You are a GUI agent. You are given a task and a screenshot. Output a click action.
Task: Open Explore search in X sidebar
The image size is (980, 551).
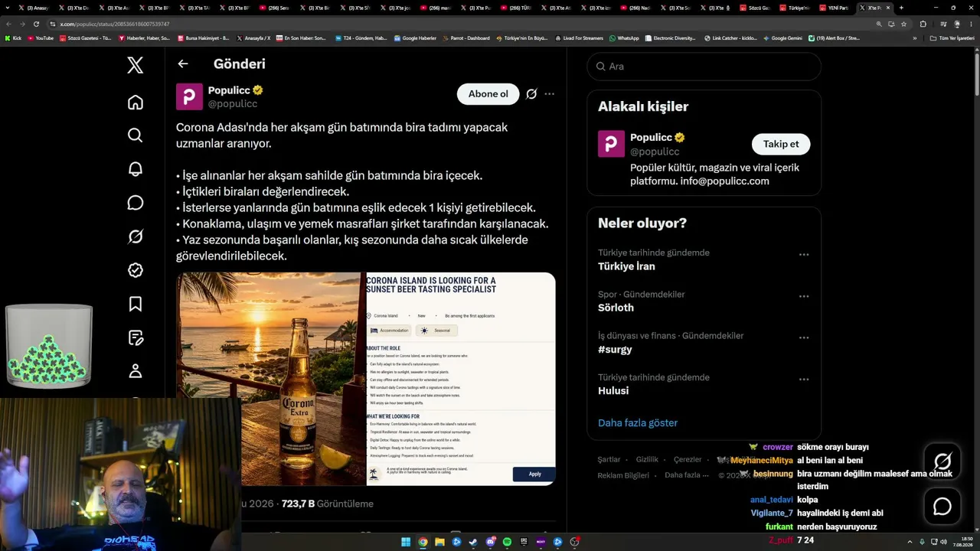(x=136, y=135)
